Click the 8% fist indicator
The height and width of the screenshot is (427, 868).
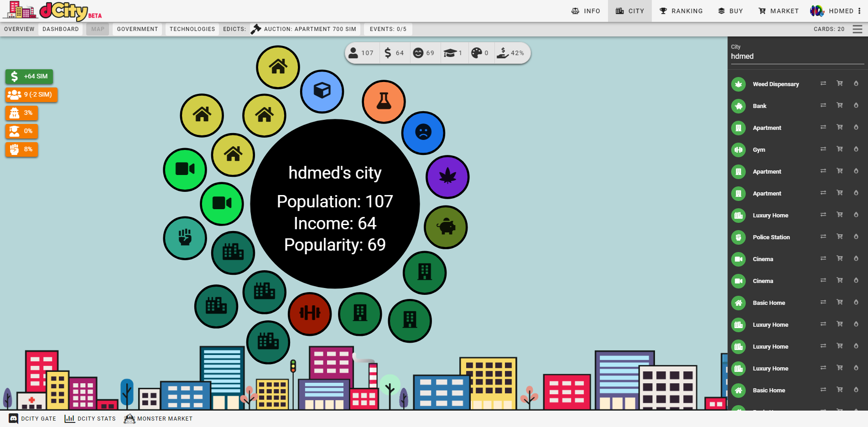click(x=21, y=149)
